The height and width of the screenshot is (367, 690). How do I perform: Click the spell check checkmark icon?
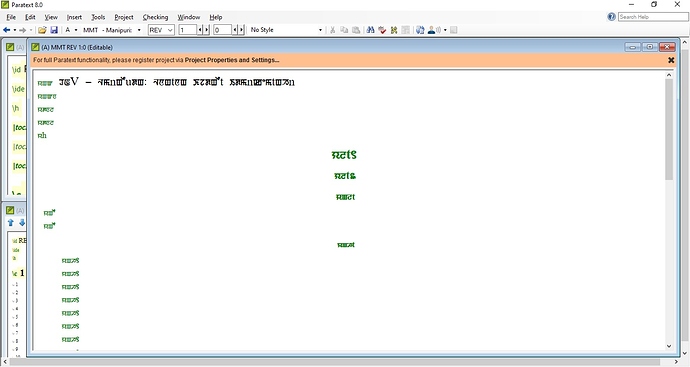pyautogui.click(x=382, y=30)
